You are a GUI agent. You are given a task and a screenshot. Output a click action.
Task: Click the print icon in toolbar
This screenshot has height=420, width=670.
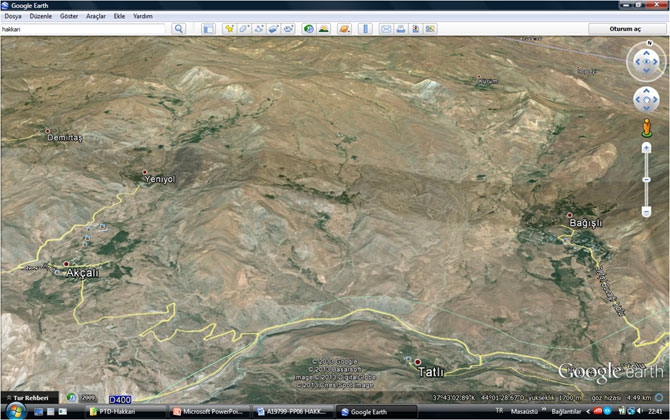click(401, 29)
